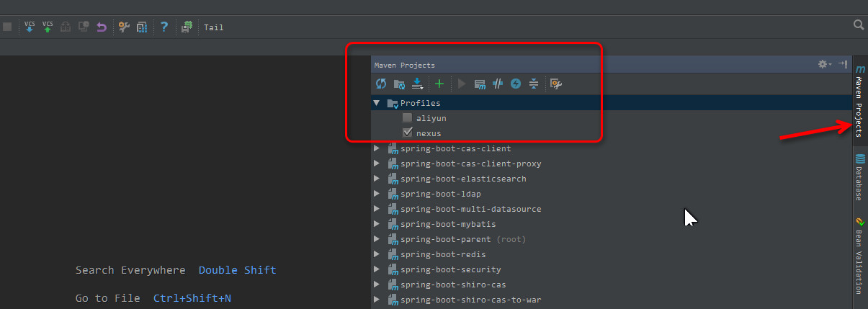Enable the aliyun profile checkbox

[x=408, y=117]
